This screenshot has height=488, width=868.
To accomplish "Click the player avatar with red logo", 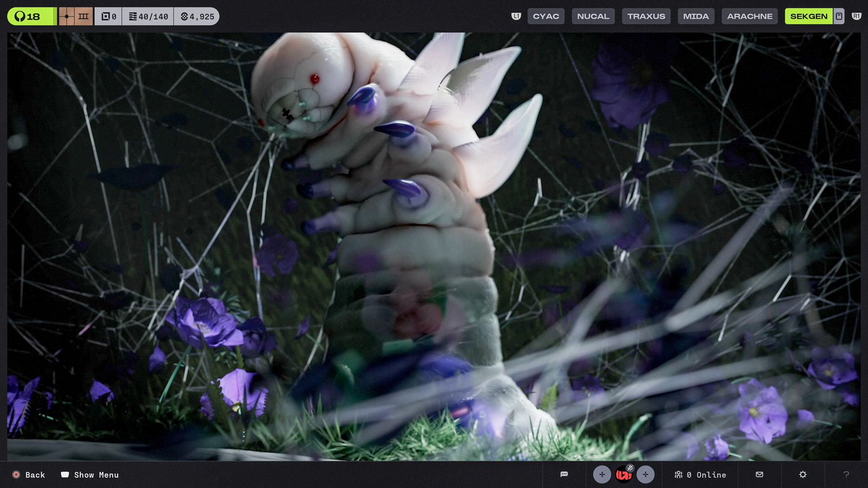I will click(624, 475).
